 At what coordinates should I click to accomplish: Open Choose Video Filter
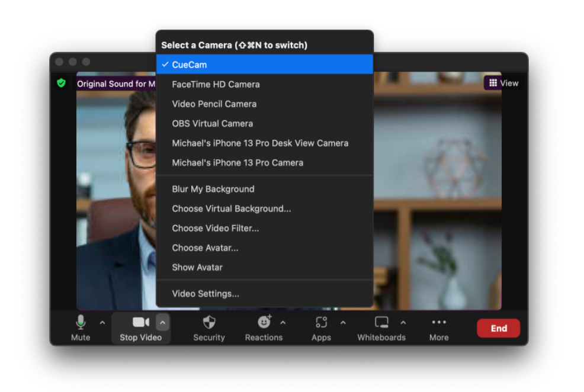coord(264,228)
